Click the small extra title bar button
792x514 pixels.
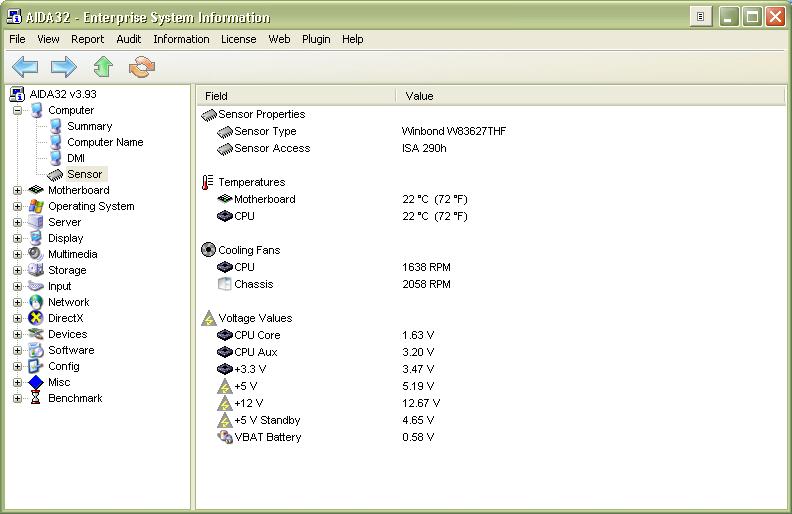click(701, 17)
